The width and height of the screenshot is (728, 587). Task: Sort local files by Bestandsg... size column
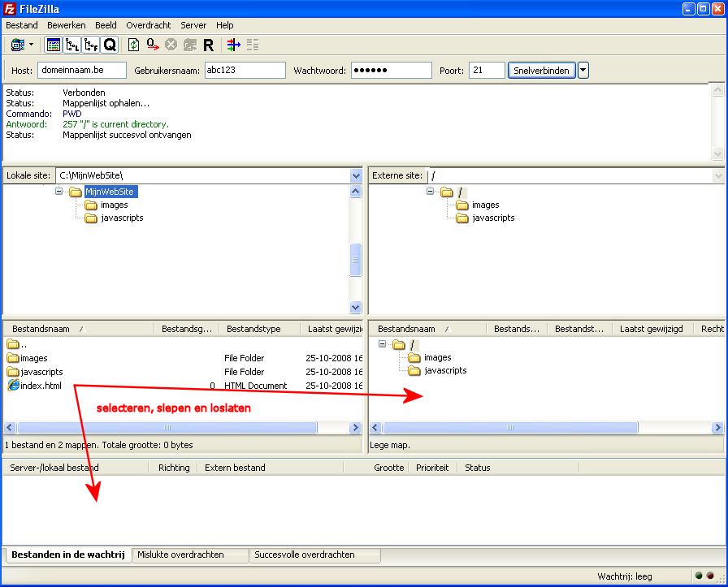pyautogui.click(x=186, y=329)
